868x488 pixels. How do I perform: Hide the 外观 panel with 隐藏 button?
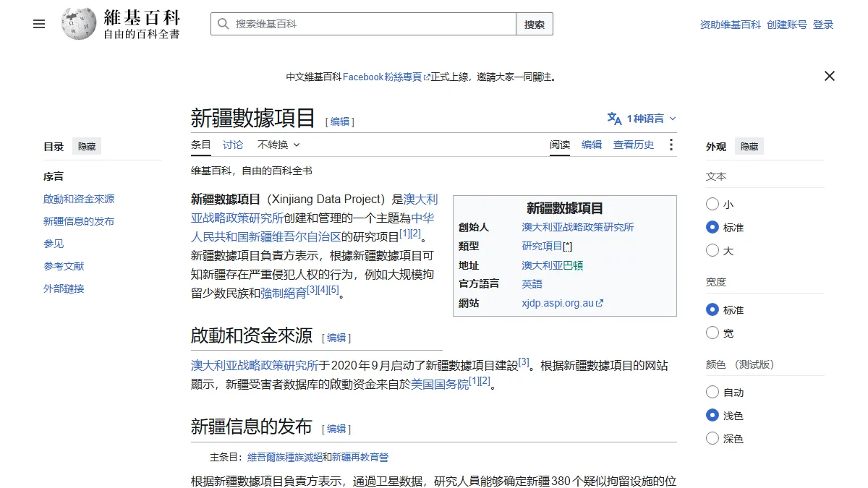749,147
